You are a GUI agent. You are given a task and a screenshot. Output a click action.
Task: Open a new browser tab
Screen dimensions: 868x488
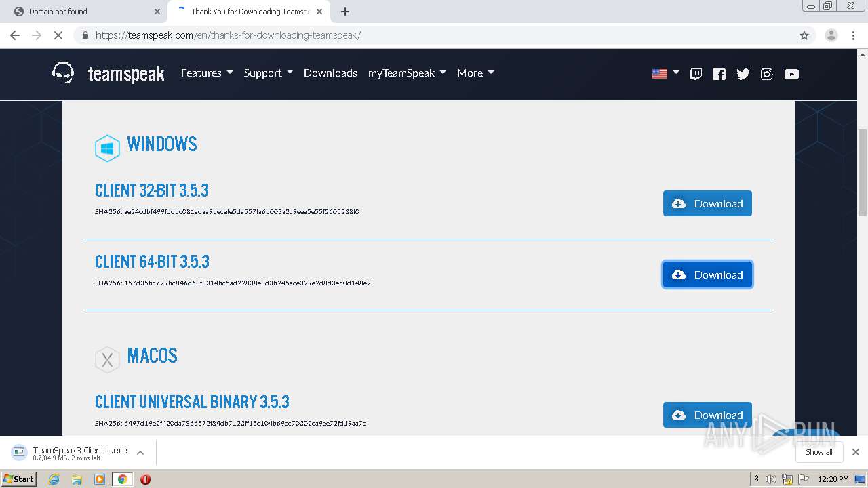(x=345, y=12)
